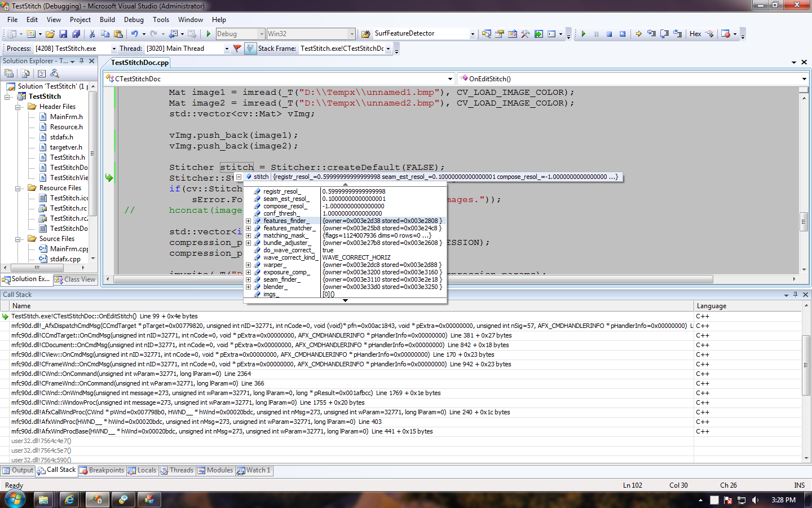
Task: Open Toolbox hammer and wrench icon
Action: tap(526, 34)
